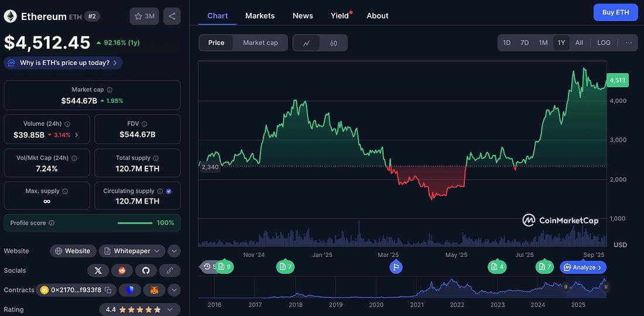Click the blue shield wallet icon
Screen dimensions: 644x316
pyautogui.click(x=130, y=290)
